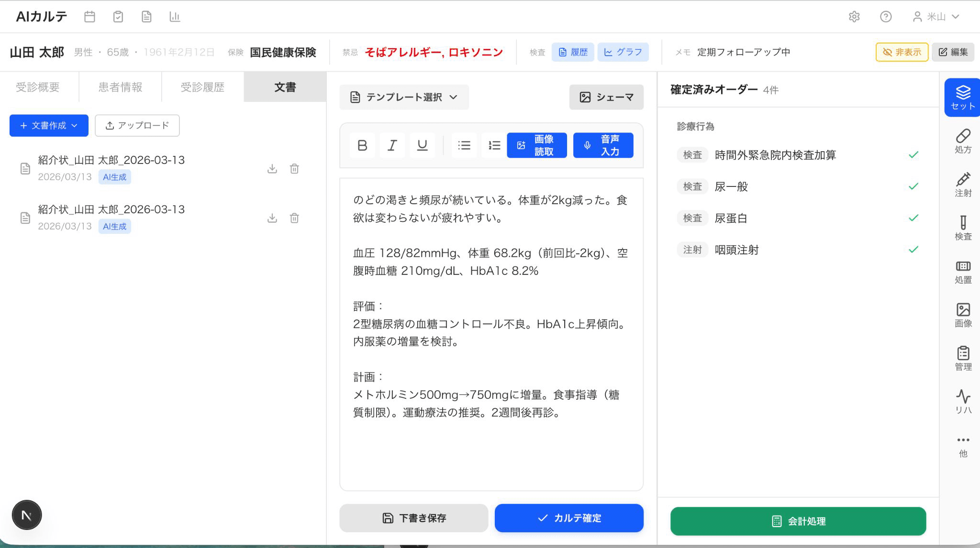980x548 pixels.
Task: Click the カルテ確定 confirm button
Action: pyautogui.click(x=569, y=518)
